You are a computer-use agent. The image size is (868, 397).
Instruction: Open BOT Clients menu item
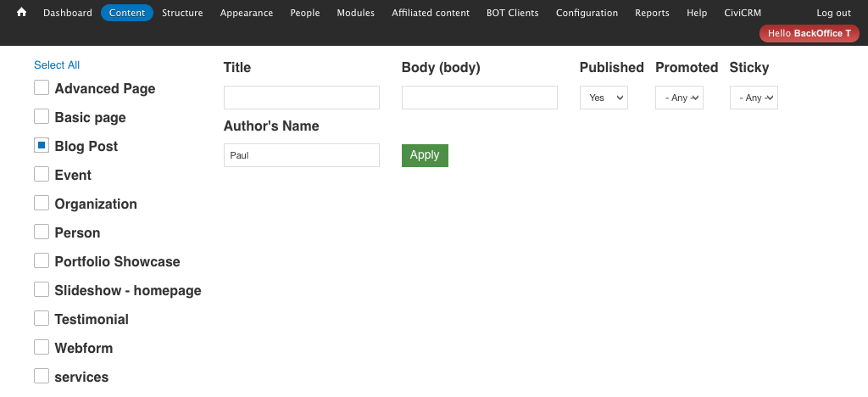coord(513,13)
